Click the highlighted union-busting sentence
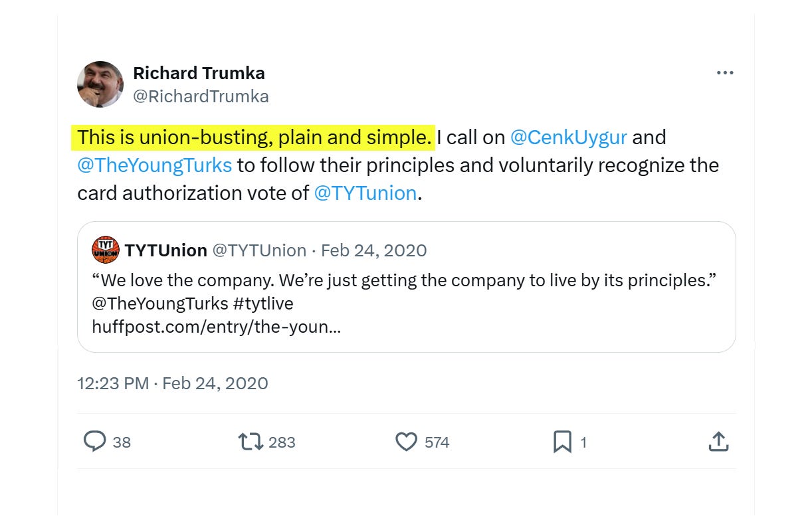The image size is (812, 530). [x=253, y=137]
